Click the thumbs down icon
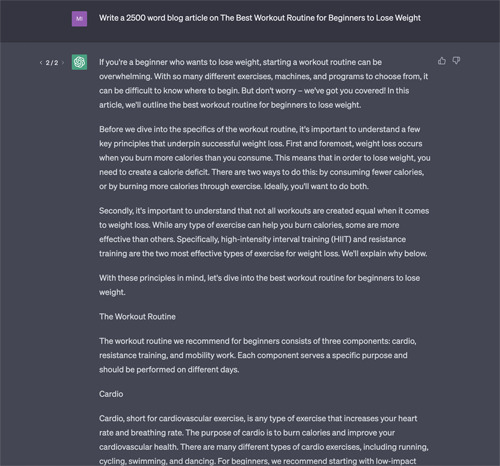This screenshot has height=466, width=500. pyautogui.click(x=456, y=61)
